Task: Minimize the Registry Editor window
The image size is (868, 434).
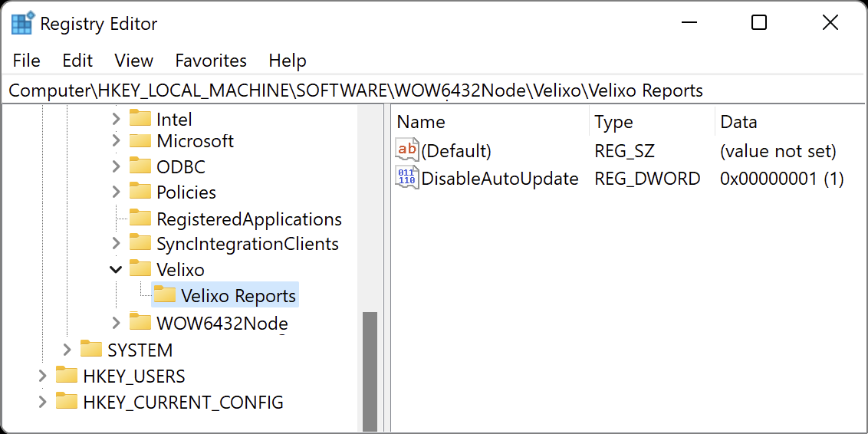Action: [x=688, y=23]
